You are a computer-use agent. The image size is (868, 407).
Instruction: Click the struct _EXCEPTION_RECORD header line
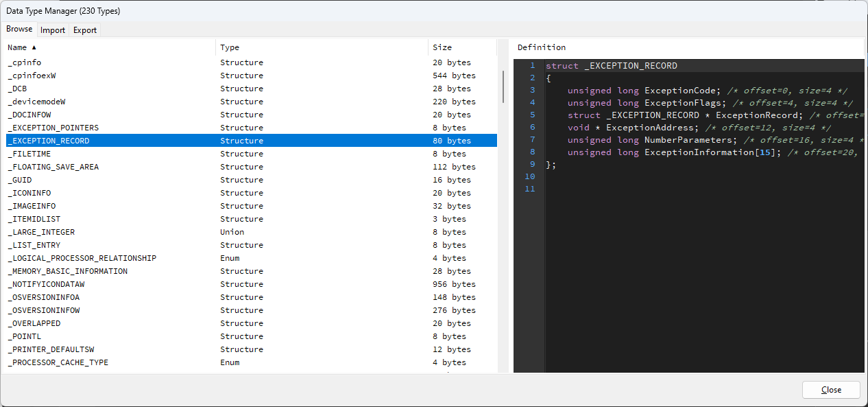pos(612,66)
